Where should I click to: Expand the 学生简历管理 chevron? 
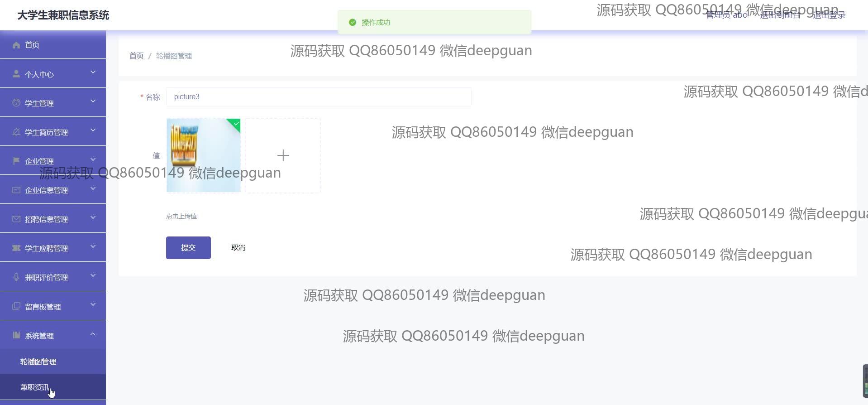click(x=93, y=130)
